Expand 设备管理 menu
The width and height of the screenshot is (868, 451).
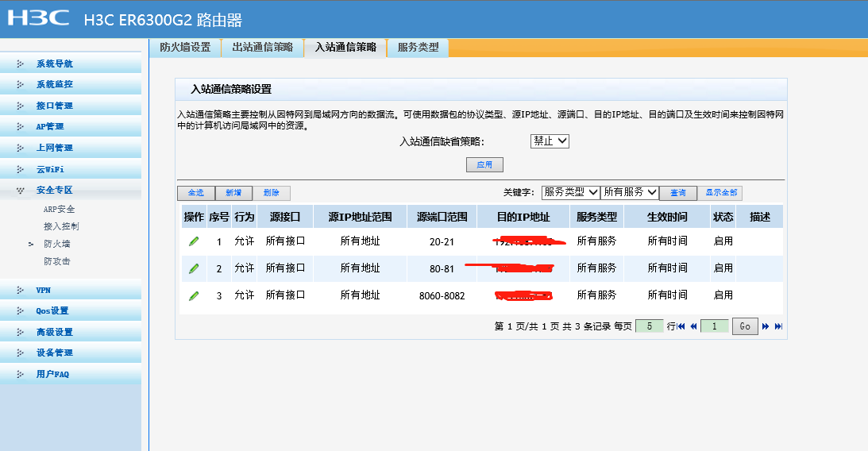point(71,353)
